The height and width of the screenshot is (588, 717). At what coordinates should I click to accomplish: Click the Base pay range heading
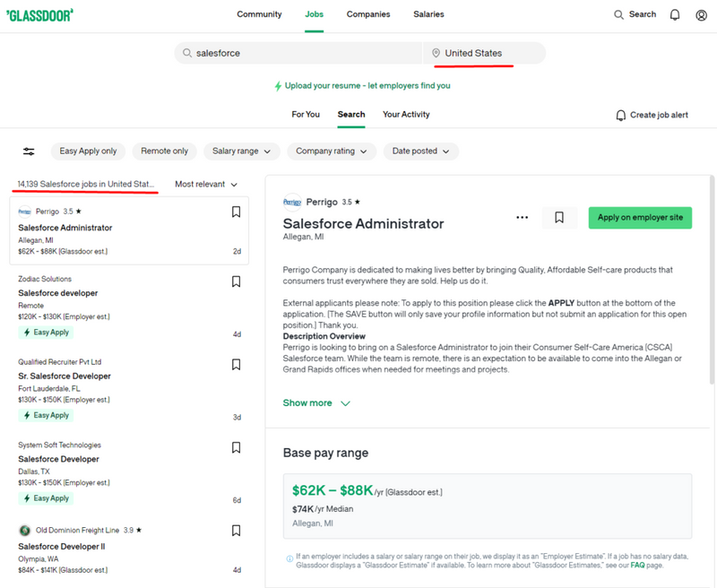325,453
